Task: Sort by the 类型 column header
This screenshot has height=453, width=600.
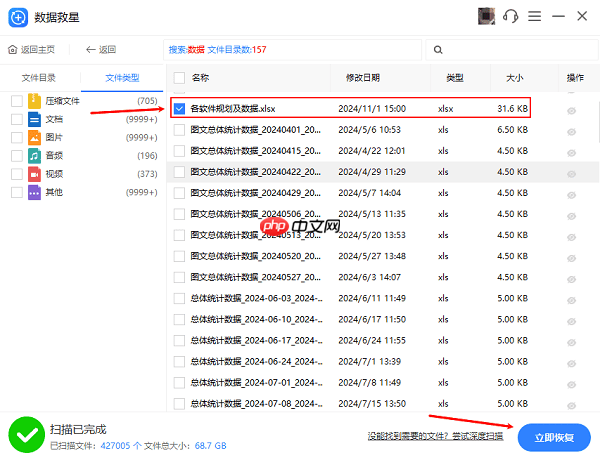Action: tap(455, 78)
